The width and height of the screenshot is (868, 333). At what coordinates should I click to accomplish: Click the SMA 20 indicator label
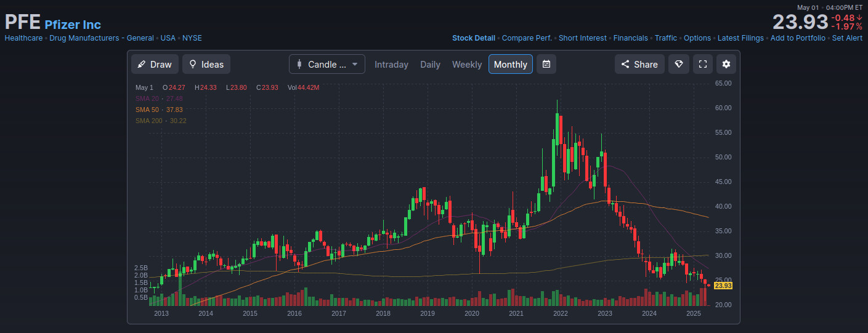(160, 98)
